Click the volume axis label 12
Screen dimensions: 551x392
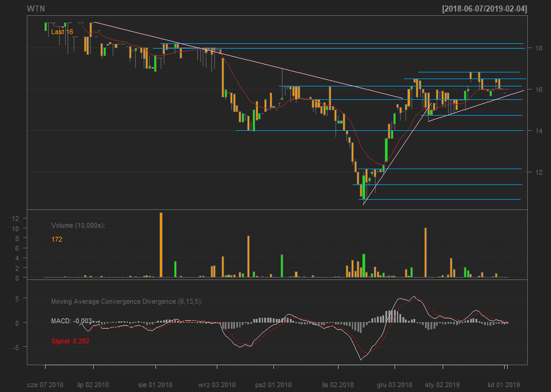[15, 219]
